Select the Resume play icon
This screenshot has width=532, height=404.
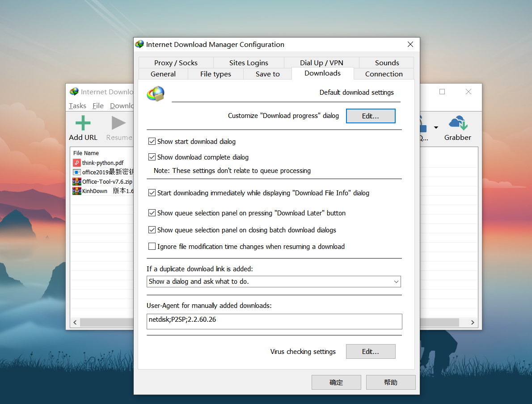pos(118,122)
